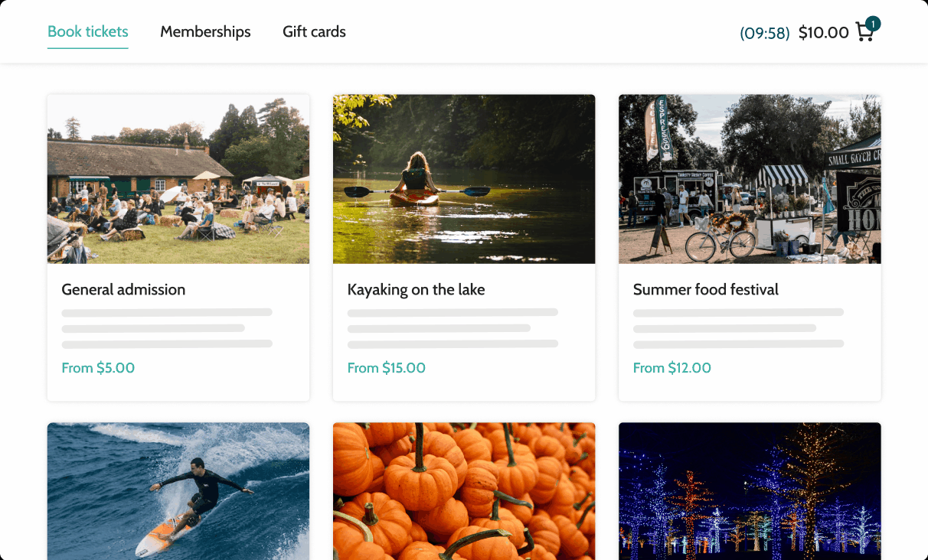Click the From $12.00 price link
This screenshot has width=928, height=560.
pos(672,367)
